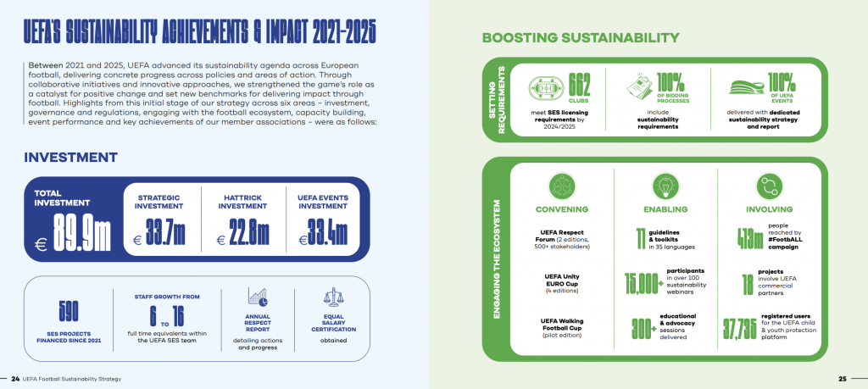Screen dimensions: 868x389
Task: Click the stadium icon for UEFA events
Action: (746, 87)
